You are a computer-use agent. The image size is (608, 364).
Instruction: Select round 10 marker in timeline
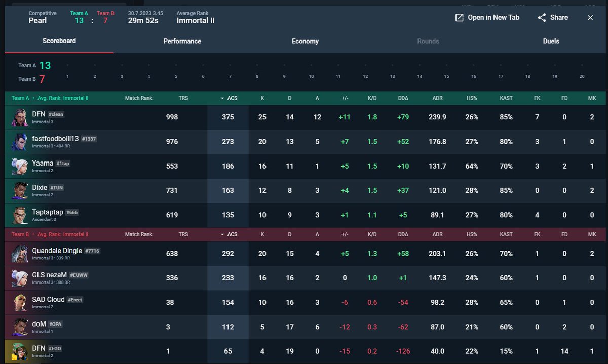(x=311, y=76)
